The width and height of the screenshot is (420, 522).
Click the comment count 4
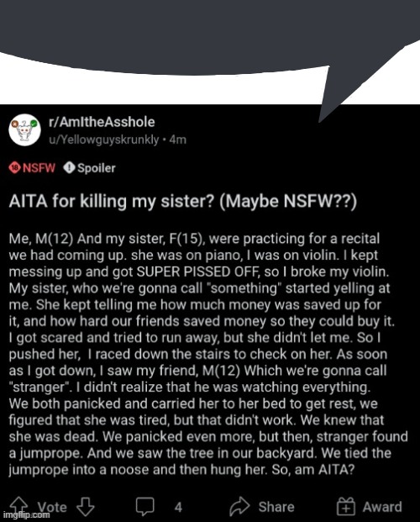[178, 507]
